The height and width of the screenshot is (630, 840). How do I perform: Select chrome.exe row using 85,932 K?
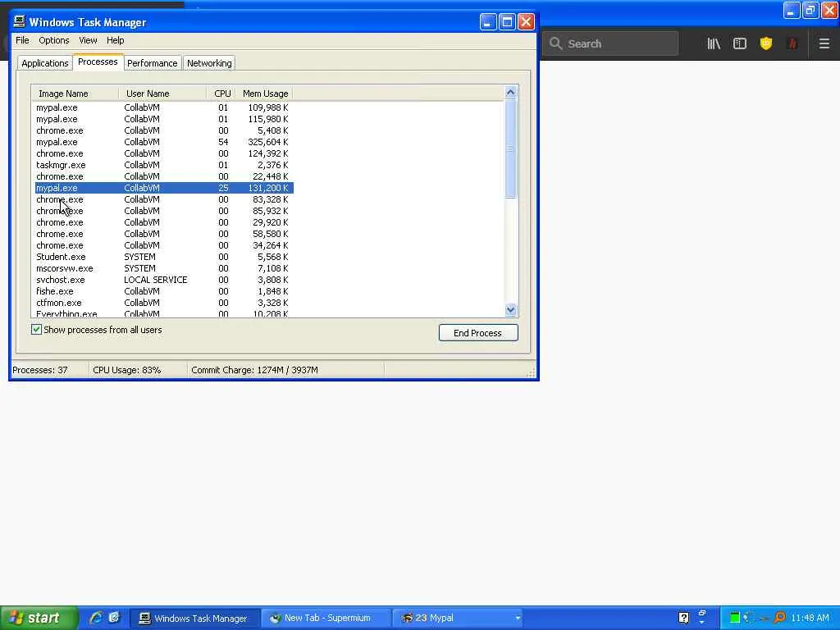[162, 211]
